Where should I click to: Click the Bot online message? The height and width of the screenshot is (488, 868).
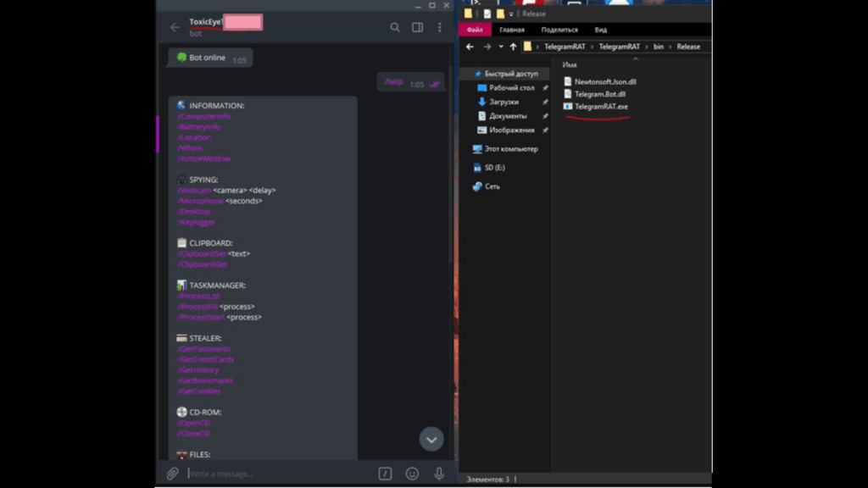[x=211, y=58]
